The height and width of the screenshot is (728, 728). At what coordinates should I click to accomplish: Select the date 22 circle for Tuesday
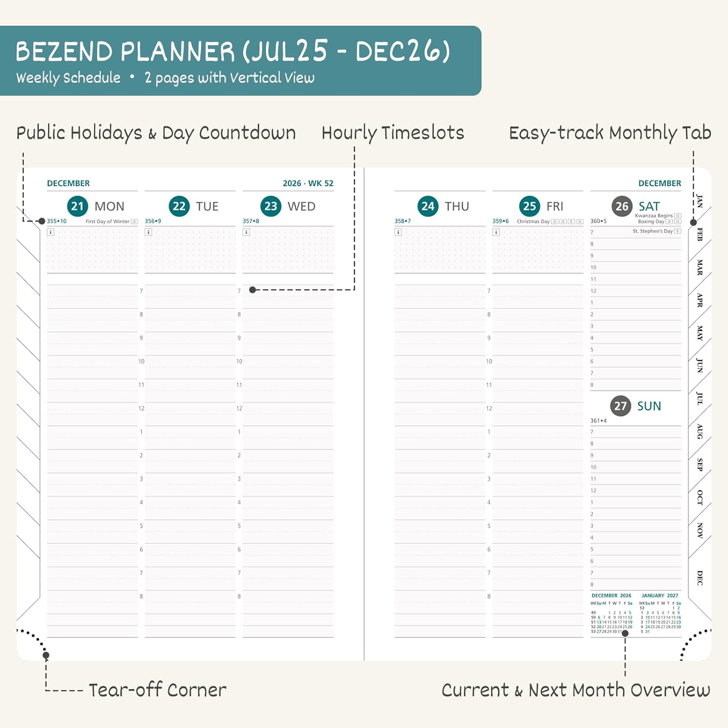[179, 206]
